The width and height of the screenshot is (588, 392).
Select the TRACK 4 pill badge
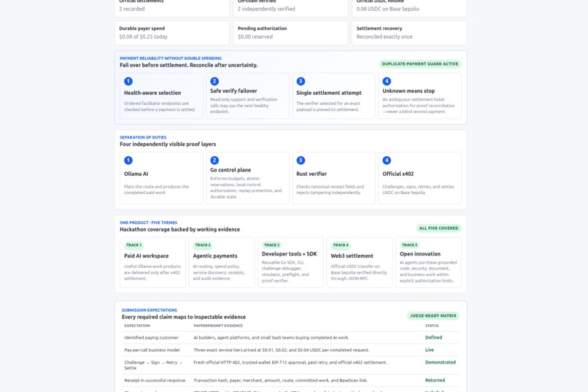pos(341,245)
